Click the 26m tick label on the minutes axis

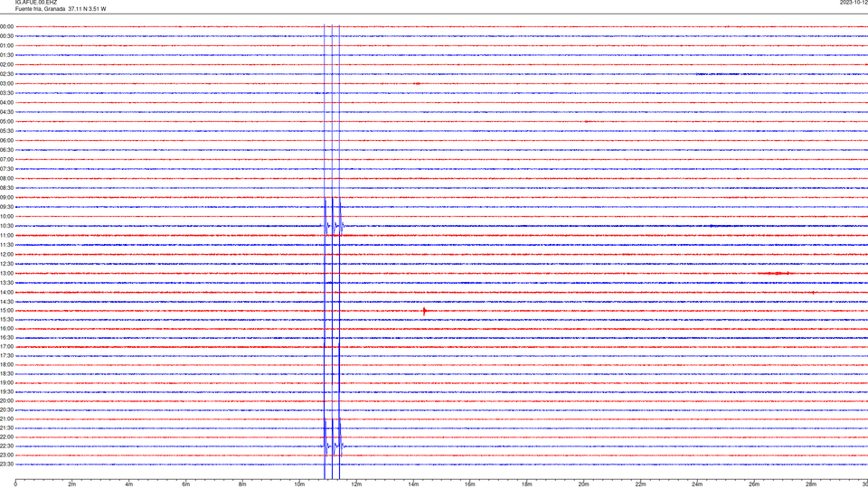pos(754,484)
